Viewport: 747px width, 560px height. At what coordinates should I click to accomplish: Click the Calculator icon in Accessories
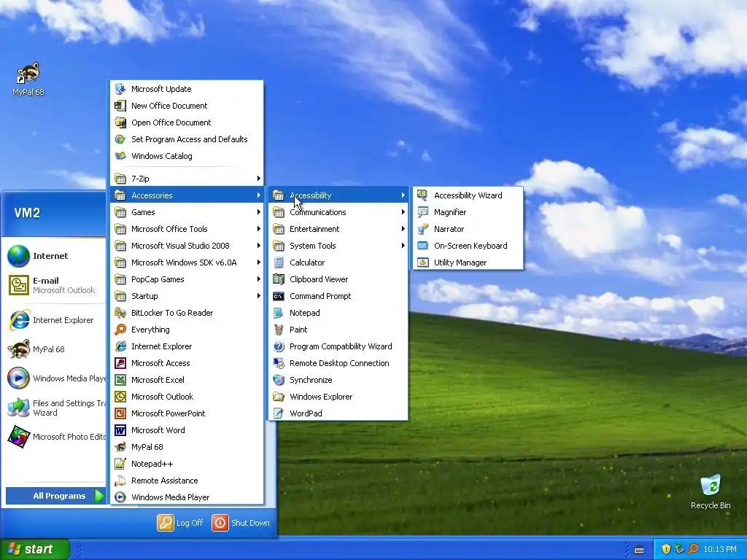[x=279, y=262]
